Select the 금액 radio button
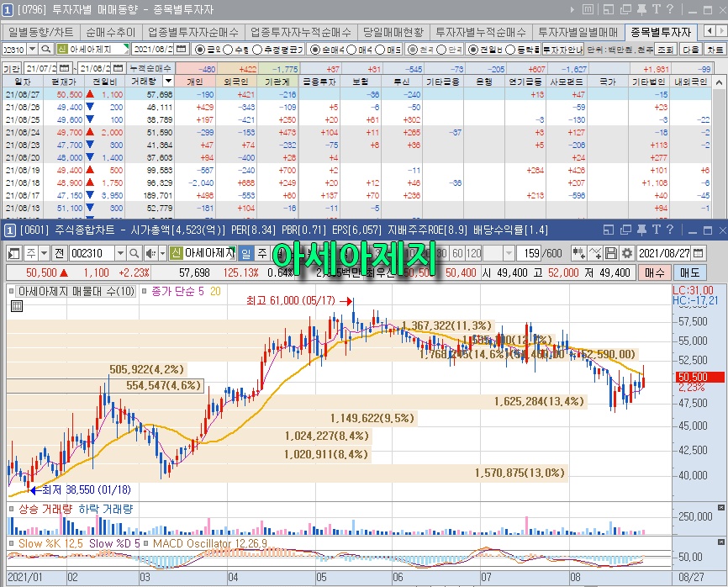 point(199,50)
